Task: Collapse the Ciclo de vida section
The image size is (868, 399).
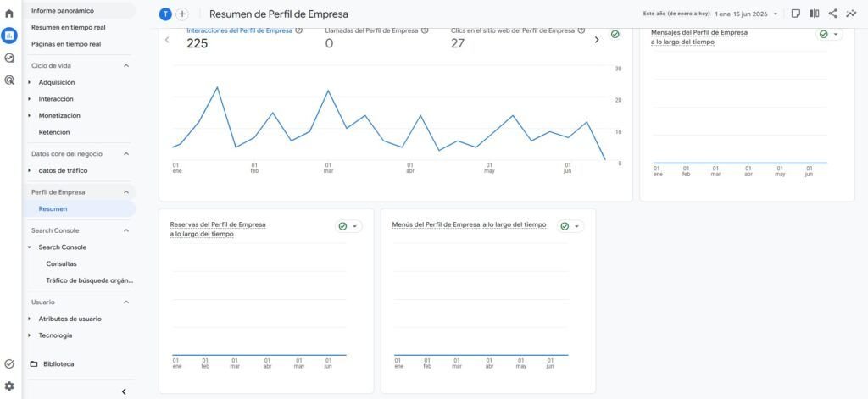Action: pos(126,66)
